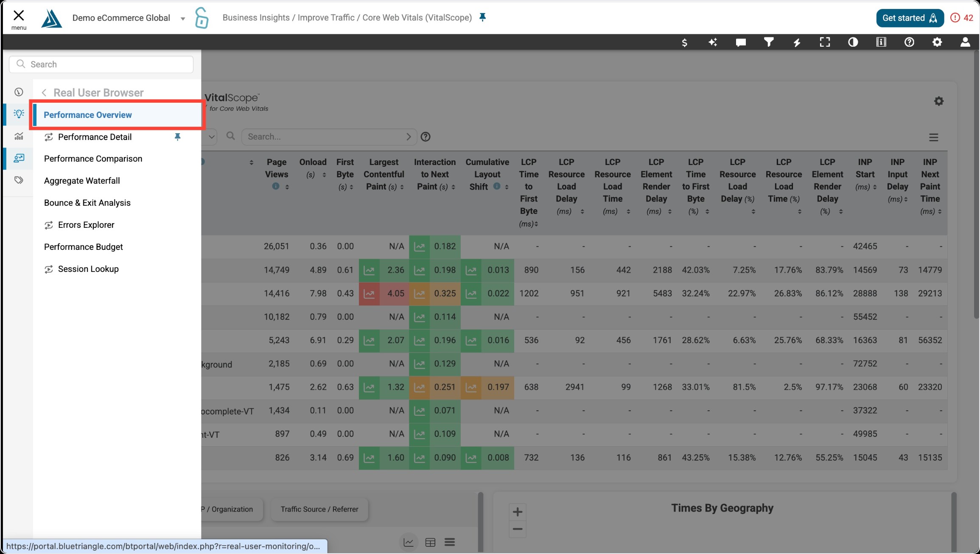Click the clock history sidebar icon
The image size is (980, 554).
point(19,92)
